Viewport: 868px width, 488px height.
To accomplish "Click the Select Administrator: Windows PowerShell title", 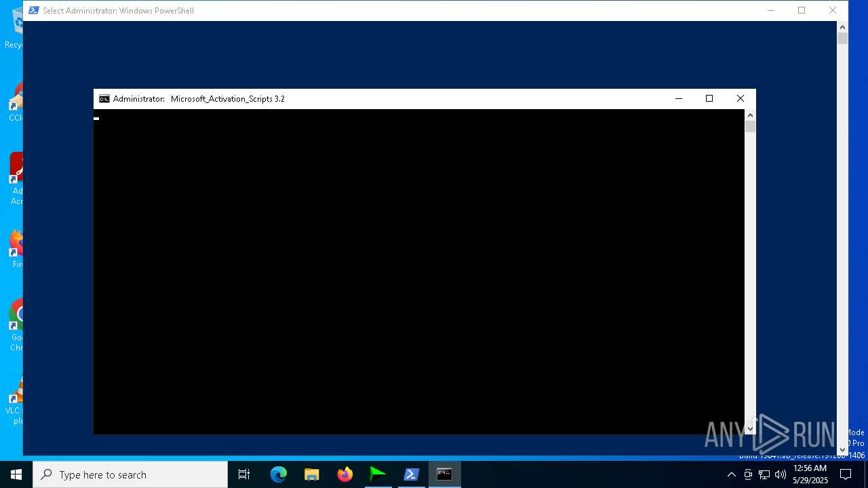I will 118,10.
